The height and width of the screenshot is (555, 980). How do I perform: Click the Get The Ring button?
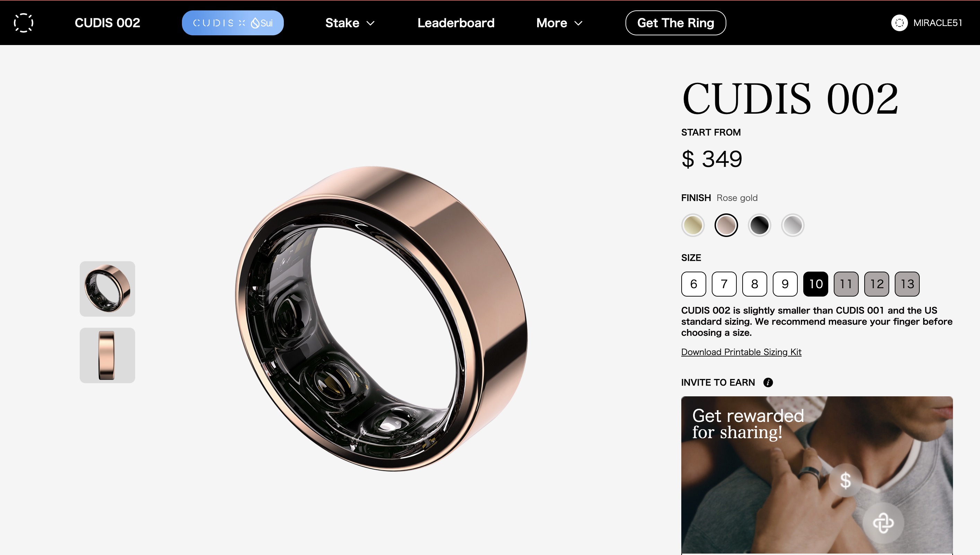click(675, 23)
